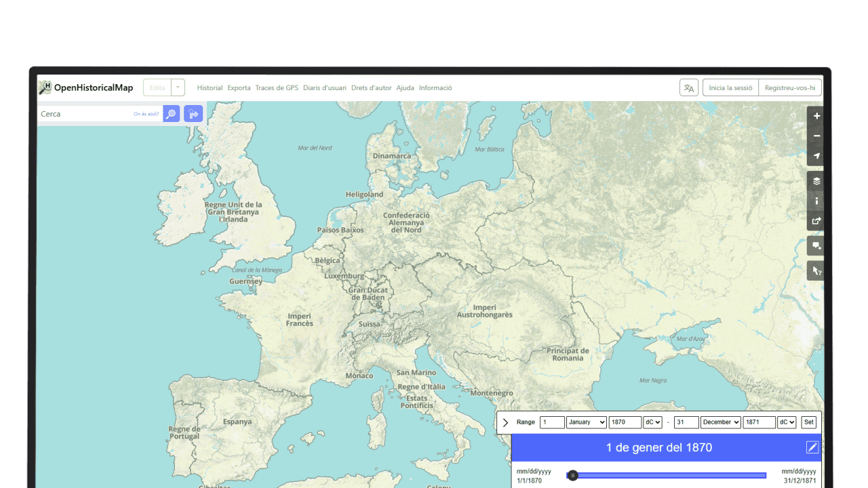The height and width of the screenshot is (488, 868).
Task: Zoom out using the minus icon
Action: point(816,136)
